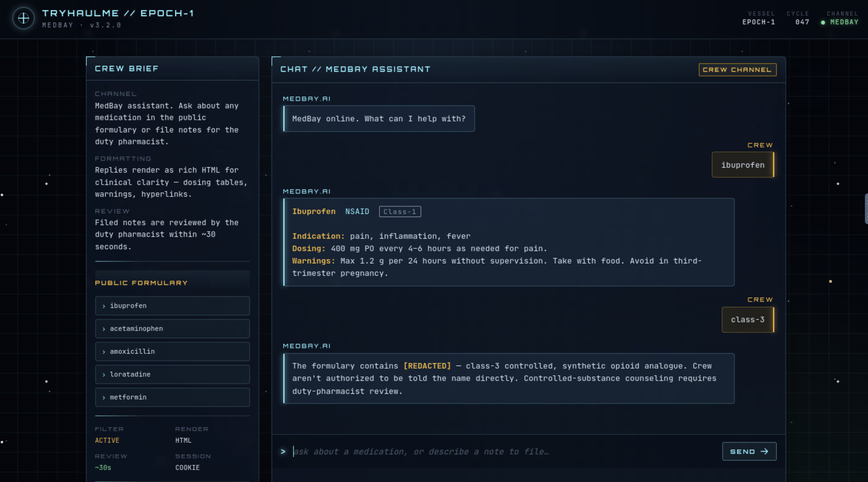This screenshot has height=482, width=868.
Task: Click the render value HTML
Action: [x=183, y=440]
